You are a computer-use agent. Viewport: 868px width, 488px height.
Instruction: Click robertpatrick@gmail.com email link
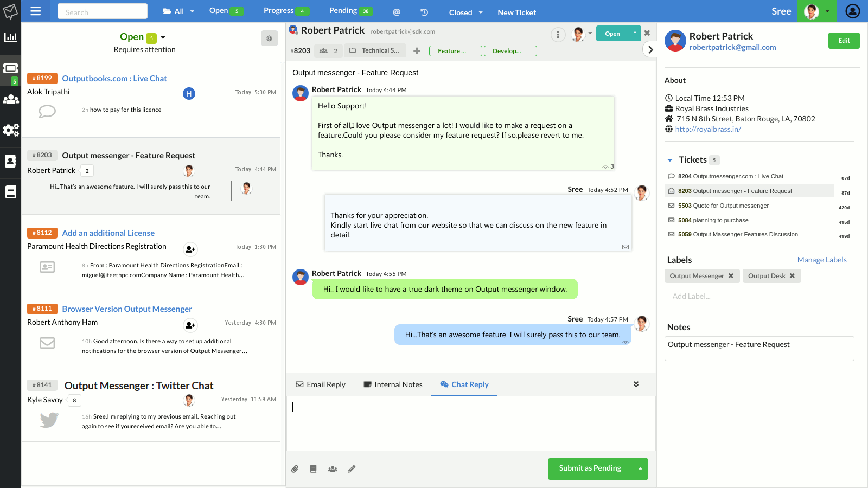click(x=732, y=47)
